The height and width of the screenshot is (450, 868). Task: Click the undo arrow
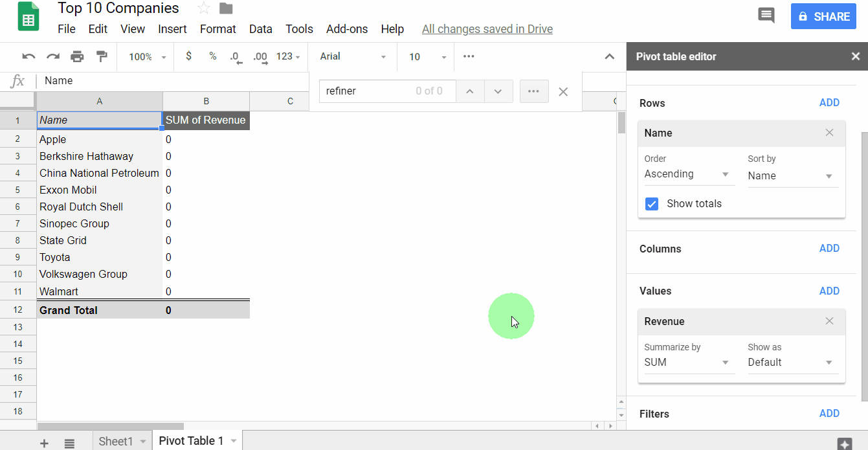coord(29,57)
